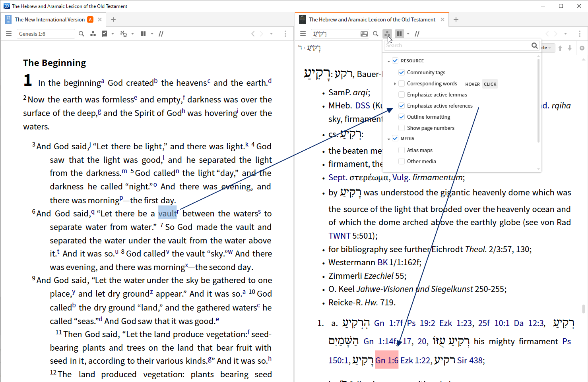The width and height of the screenshot is (588, 382).
Task: Open columns dropdown arrow in NIV toolbar
Action: 152,34
